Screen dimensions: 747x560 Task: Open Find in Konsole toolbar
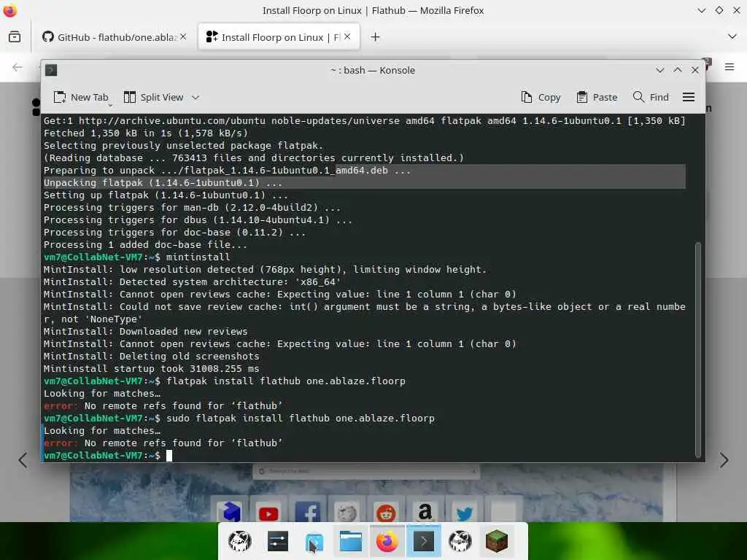point(651,97)
